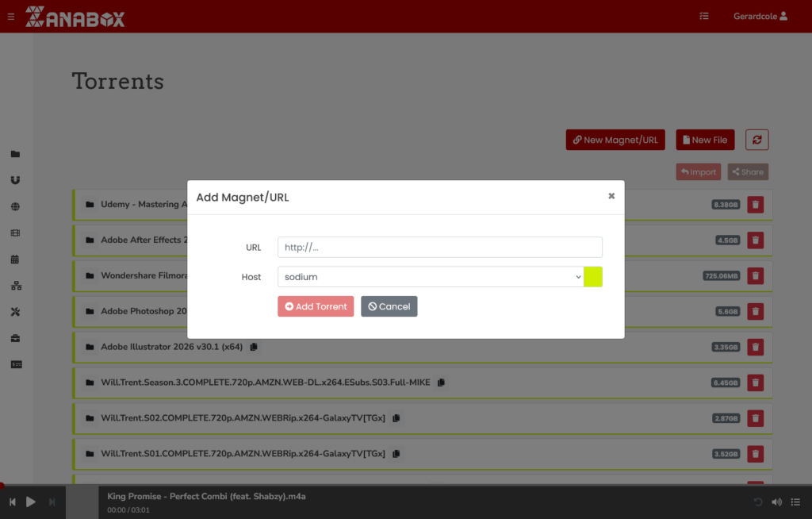Open the magnet links section in the sidebar
This screenshot has height=519, width=812.
16,179
